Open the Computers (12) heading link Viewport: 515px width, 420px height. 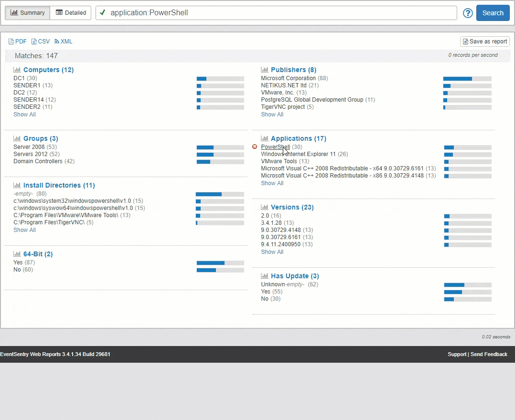click(x=49, y=70)
